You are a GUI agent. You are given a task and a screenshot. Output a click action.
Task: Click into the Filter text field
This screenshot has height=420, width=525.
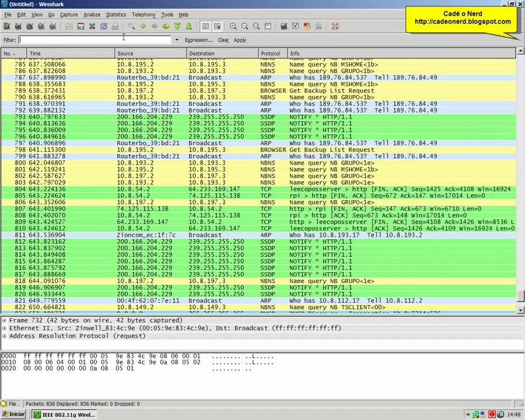point(94,40)
